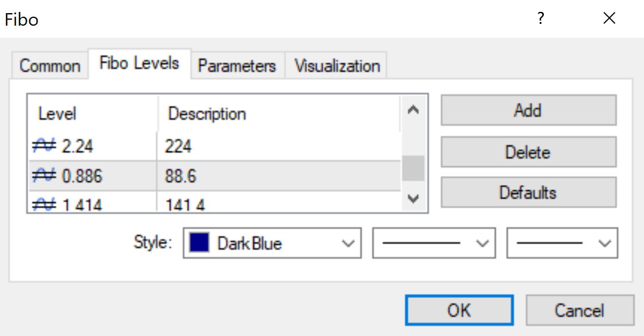Restore levels with Defaults button

(x=528, y=193)
